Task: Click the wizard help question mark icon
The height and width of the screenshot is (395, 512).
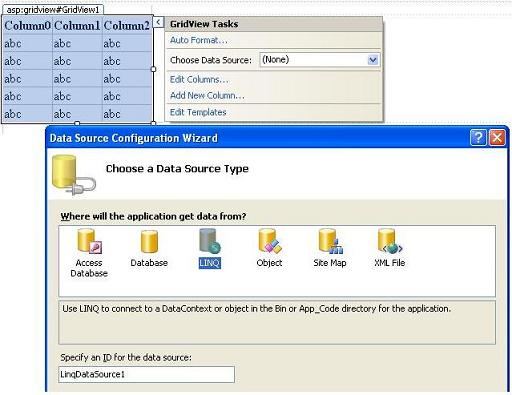Action: pyautogui.click(x=478, y=138)
